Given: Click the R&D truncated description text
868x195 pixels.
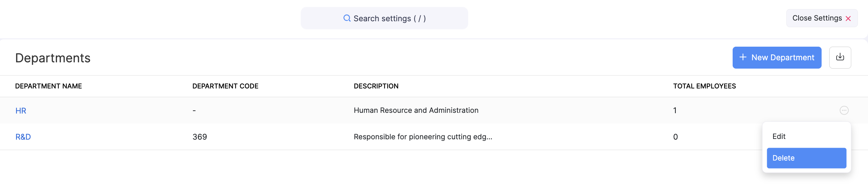Looking at the screenshot, I should click(423, 137).
